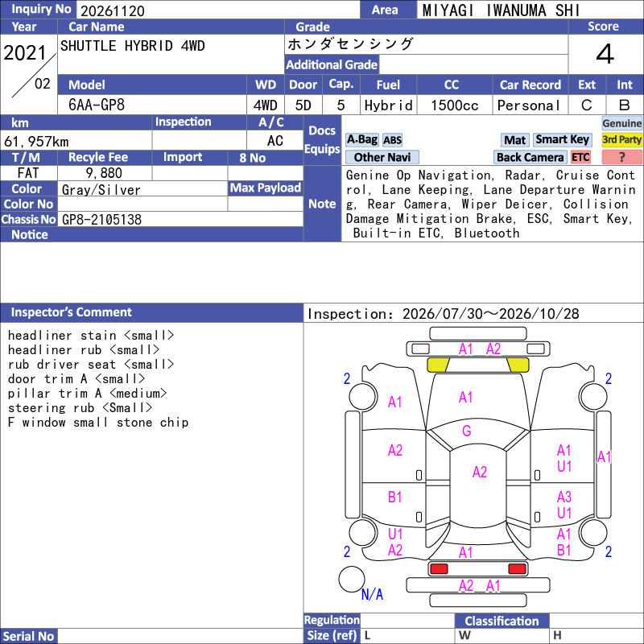Click the Classification label
644x644 pixels.
tap(502, 621)
